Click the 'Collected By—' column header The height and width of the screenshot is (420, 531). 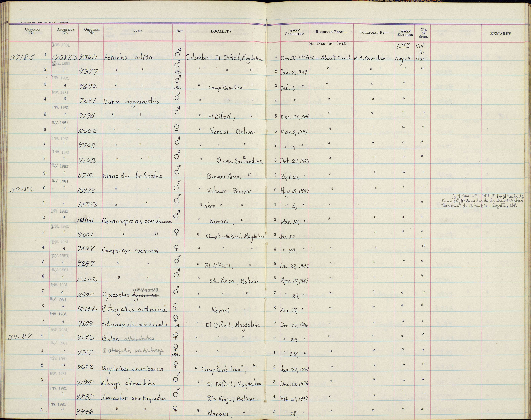374,32
